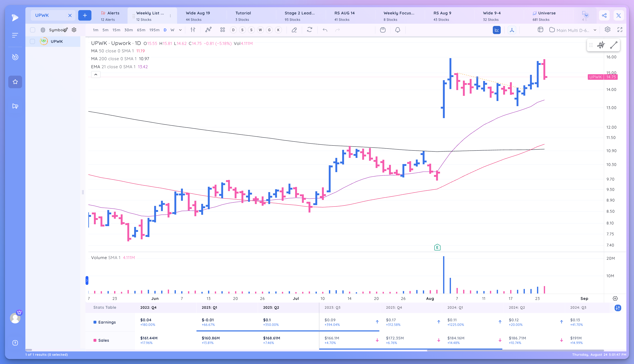Enter fullscreen chart mode
This screenshot has height=364, width=634.
pyautogui.click(x=620, y=30)
